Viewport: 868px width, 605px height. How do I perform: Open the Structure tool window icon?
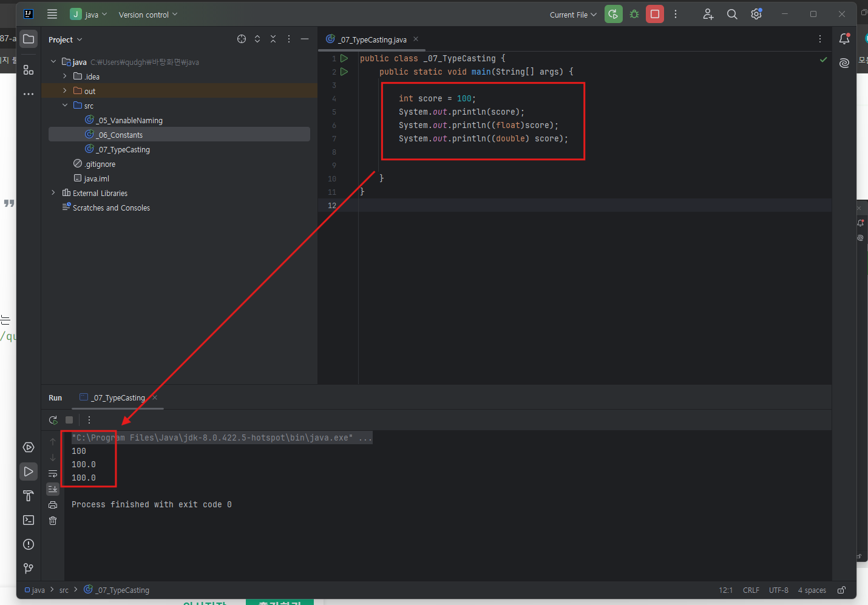pyautogui.click(x=29, y=70)
